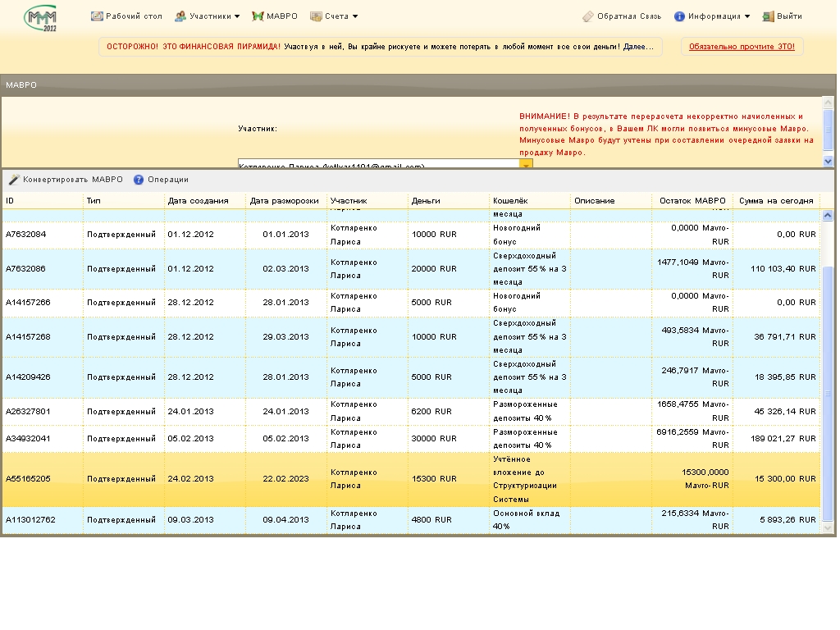Select row with ID A14157266

[411, 303]
